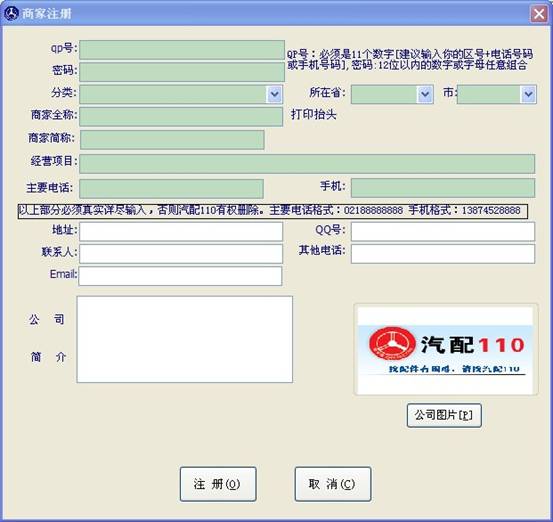Screen dimensions: 553x522
Task: Focus the QP号 input field
Action: point(182,50)
